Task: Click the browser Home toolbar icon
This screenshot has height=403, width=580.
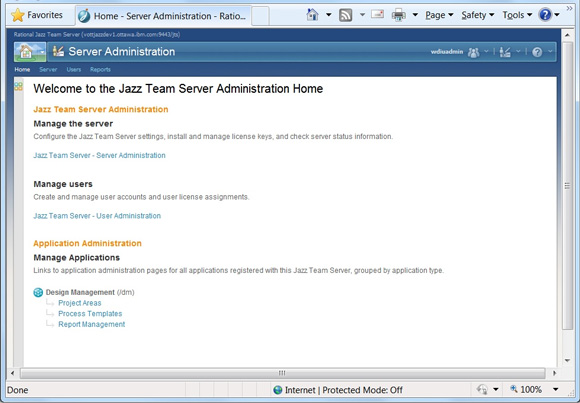Action: [x=313, y=15]
